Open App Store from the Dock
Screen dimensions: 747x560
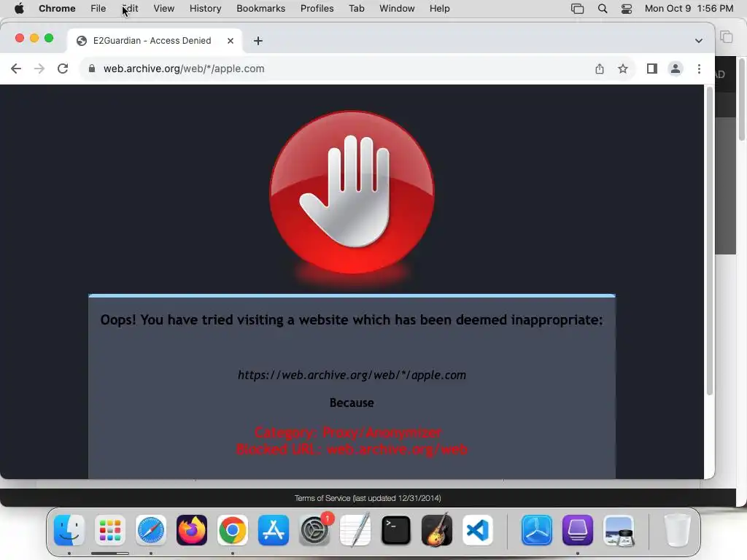pyautogui.click(x=274, y=530)
